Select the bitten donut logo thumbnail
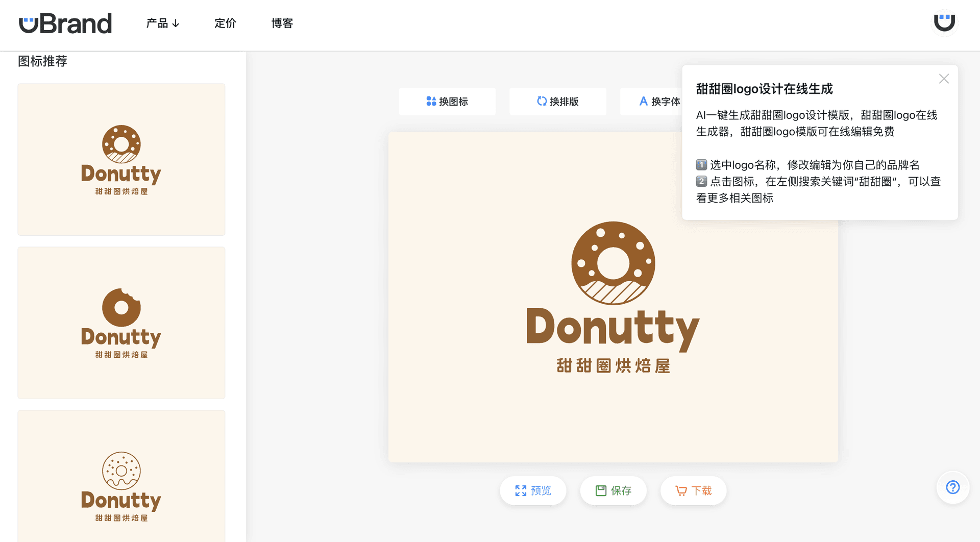This screenshot has width=980, height=542. tap(121, 323)
